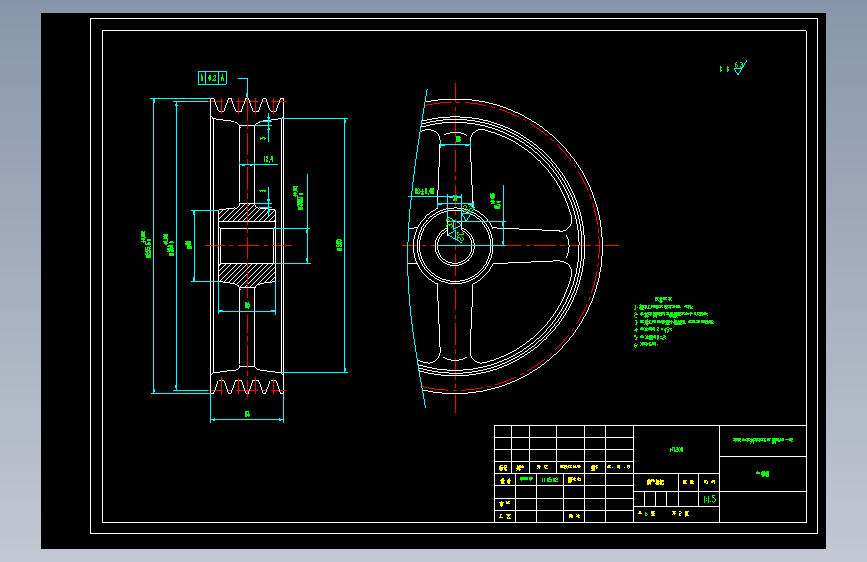Select the central bore circle of the wheel view
The height and width of the screenshot is (562, 867).
click(x=455, y=246)
